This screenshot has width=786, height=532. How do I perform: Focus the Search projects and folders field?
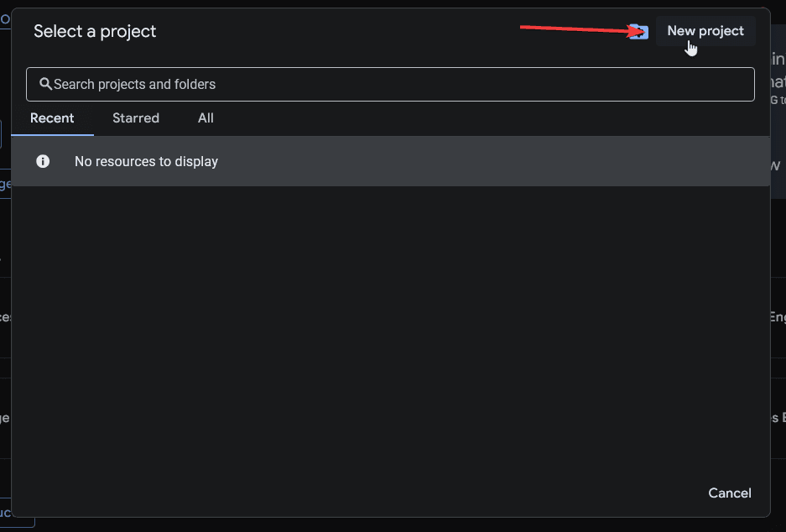pos(394,84)
